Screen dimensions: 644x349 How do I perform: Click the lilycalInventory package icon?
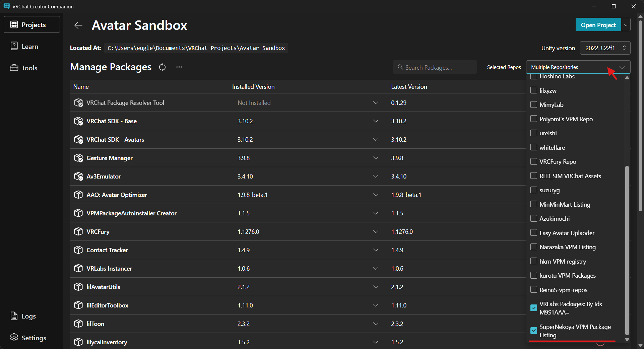tap(78, 342)
